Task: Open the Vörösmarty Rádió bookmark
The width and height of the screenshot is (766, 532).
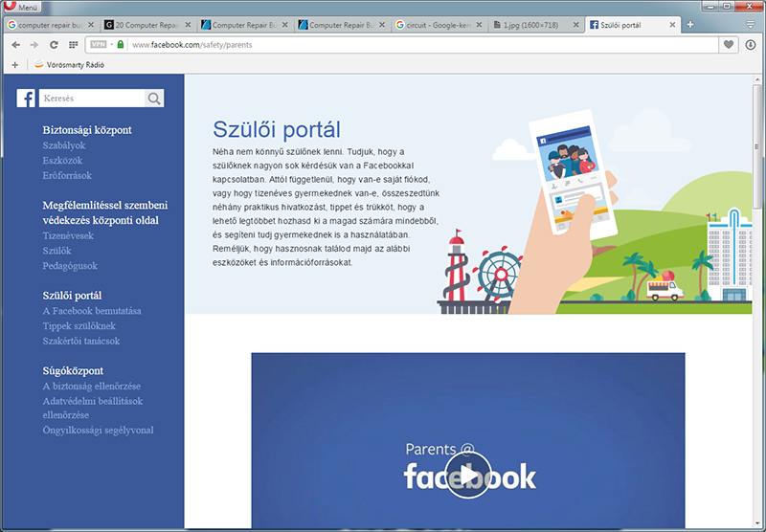Action: pos(69,65)
